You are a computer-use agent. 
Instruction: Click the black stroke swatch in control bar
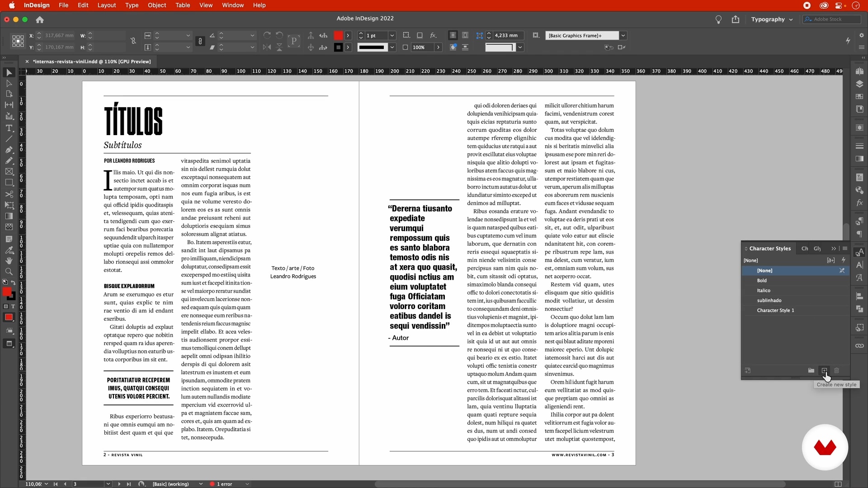[x=338, y=47]
